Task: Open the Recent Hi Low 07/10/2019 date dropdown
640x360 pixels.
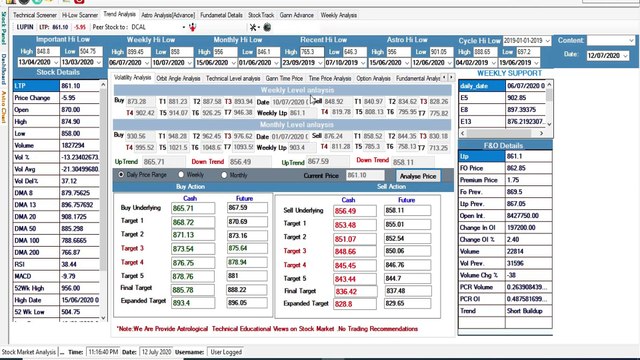Action: (363, 63)
